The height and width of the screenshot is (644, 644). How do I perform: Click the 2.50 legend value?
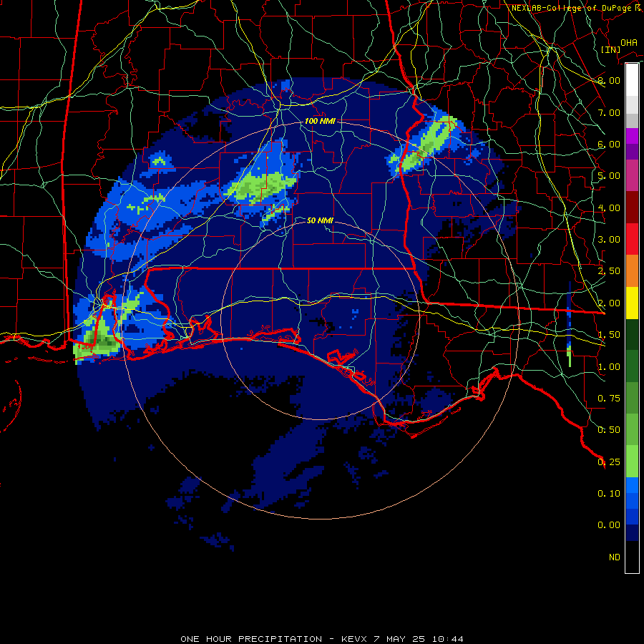[609, 271]
